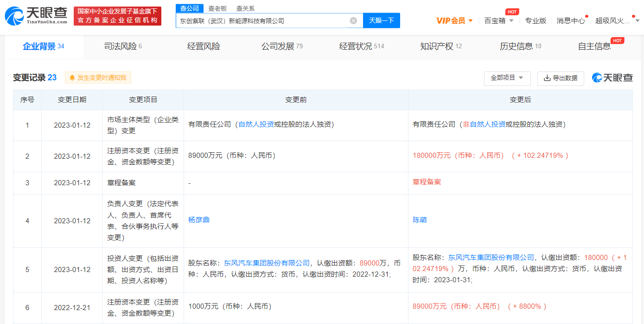
Task: Open the 百宝箱 dropdown menu
Action: (499, 20)
